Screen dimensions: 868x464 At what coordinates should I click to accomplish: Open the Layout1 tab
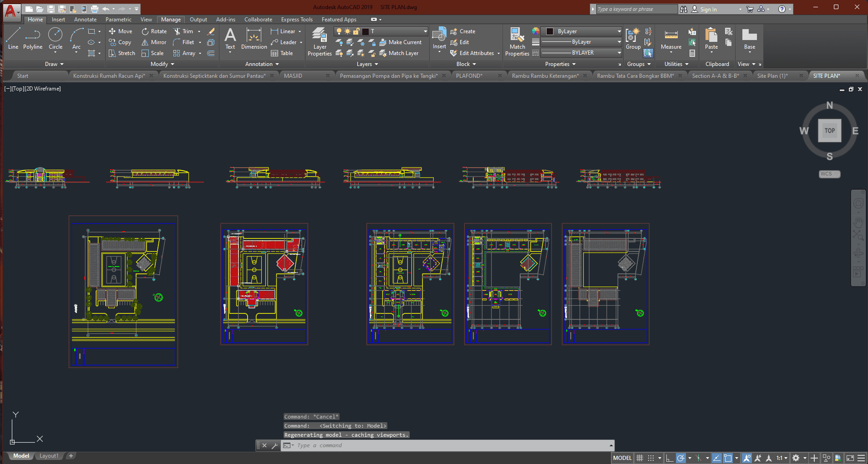click(x=49, y=456)
